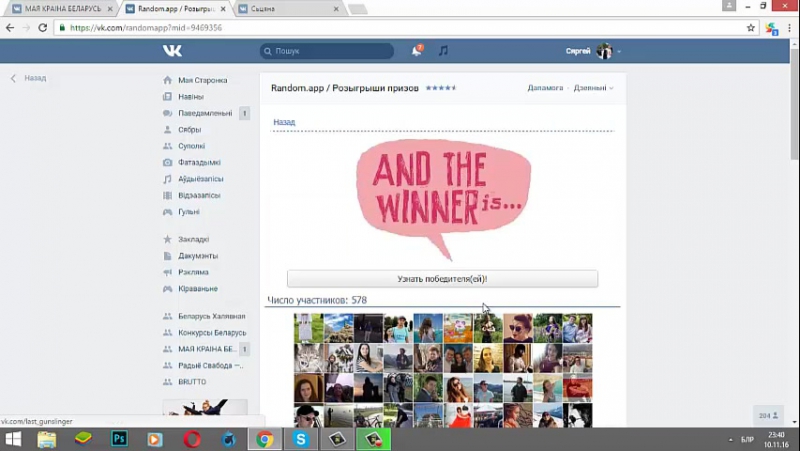
Task: Go back with browser back arrow
Action: [10, 28]
